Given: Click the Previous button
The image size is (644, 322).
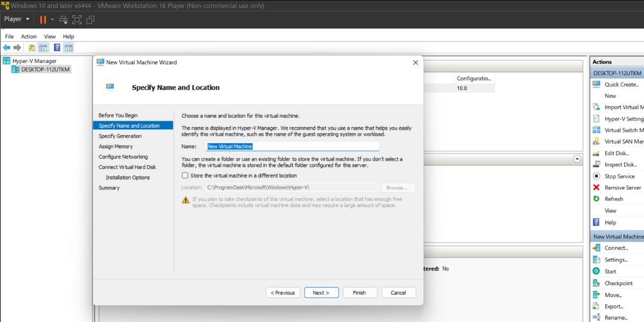Looking at the screenshot, I should click(283, 292).
